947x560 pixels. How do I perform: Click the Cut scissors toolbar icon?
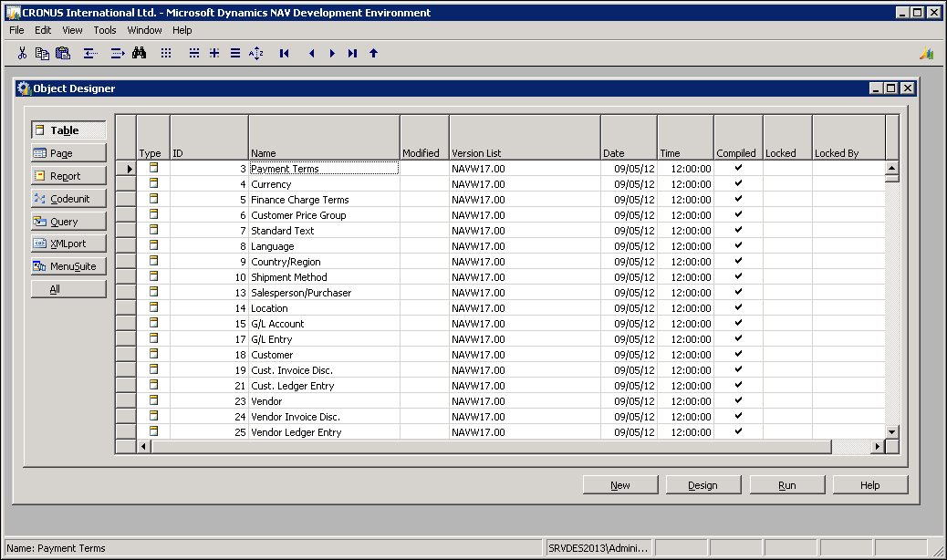point(22,53)
